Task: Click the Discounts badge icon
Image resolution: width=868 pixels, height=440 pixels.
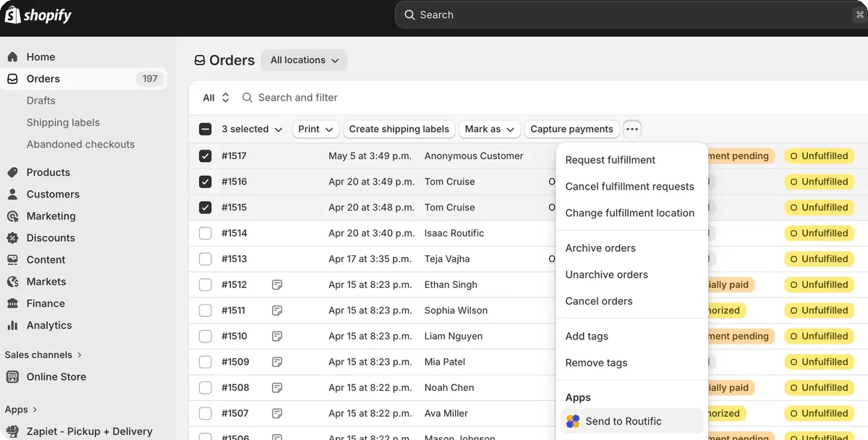Action: point(12,237)
